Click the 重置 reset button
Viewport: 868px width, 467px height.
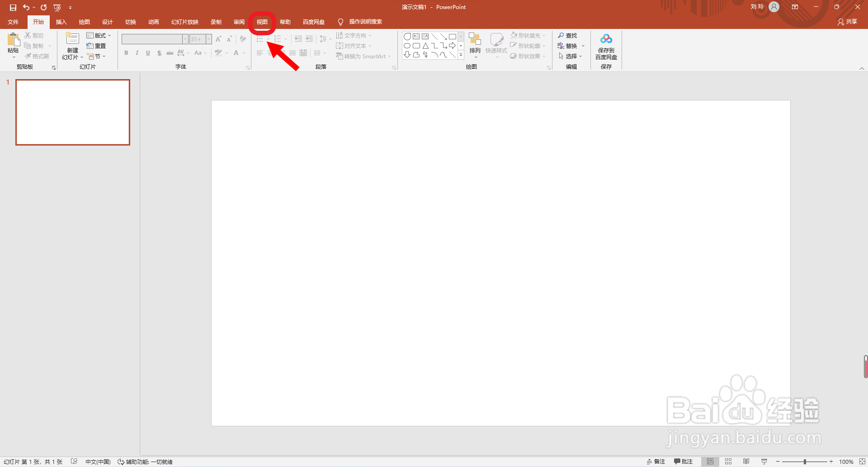(x=96, y=46)
